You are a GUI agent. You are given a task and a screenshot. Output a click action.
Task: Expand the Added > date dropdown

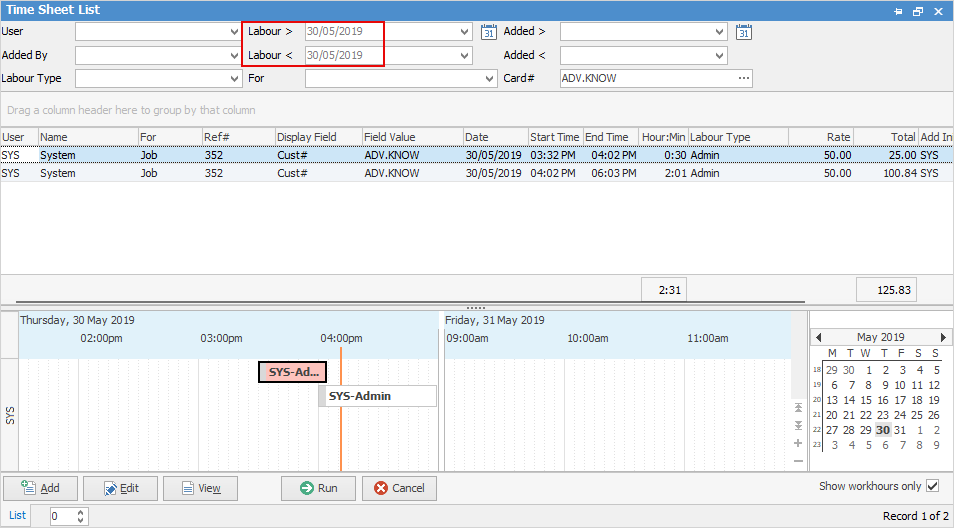721,32
